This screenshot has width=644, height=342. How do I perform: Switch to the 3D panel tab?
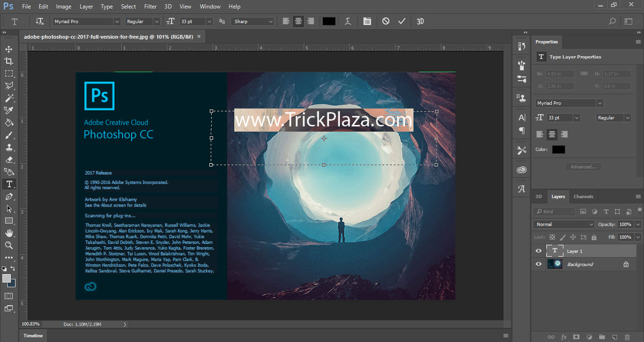[538, 196]
